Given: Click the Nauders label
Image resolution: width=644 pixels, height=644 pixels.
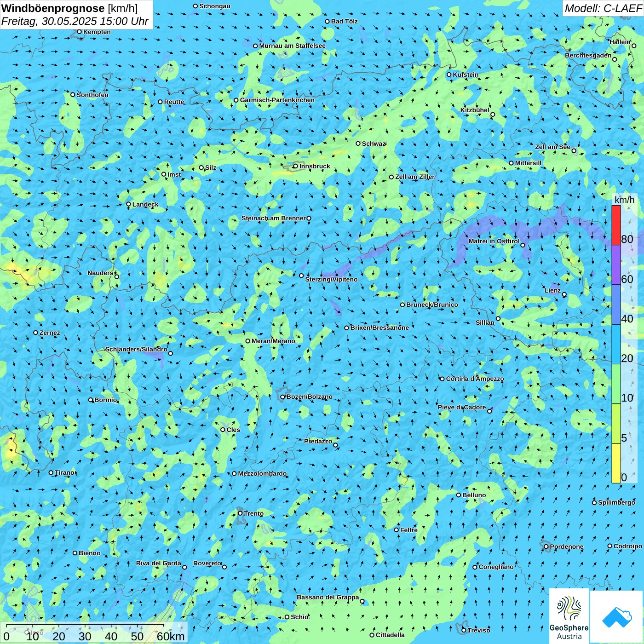Looking at the screenshot, I should click(x=100, y=273).
